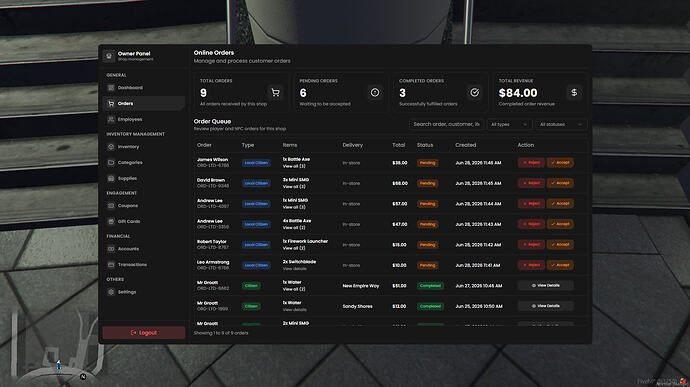
Task: Click the Total column header
Action: 399,145
